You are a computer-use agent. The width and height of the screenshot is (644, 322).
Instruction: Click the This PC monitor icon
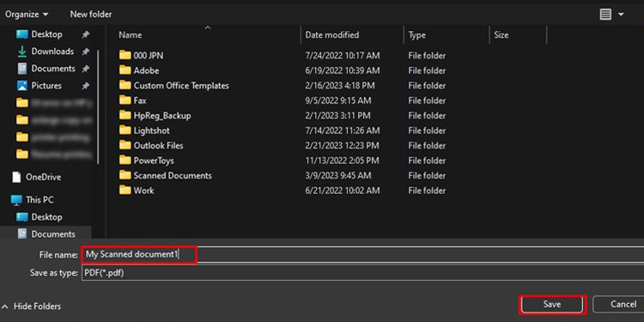point(16,200)
